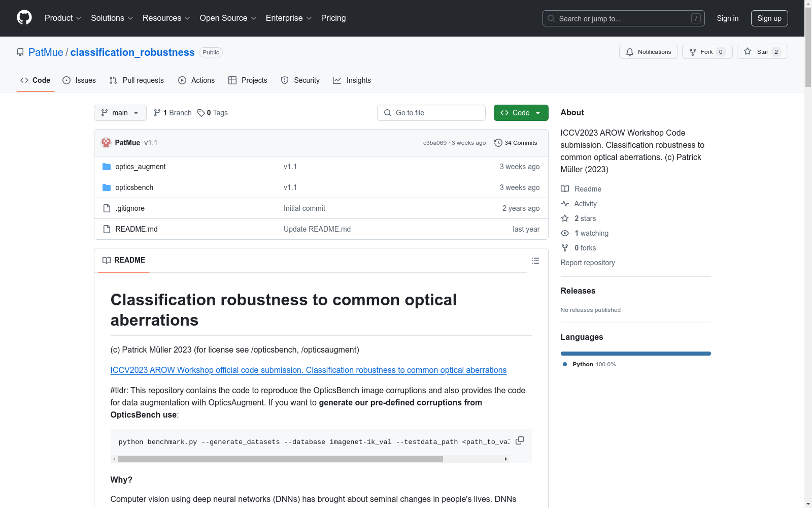Click the Code tab

(36, 80)
